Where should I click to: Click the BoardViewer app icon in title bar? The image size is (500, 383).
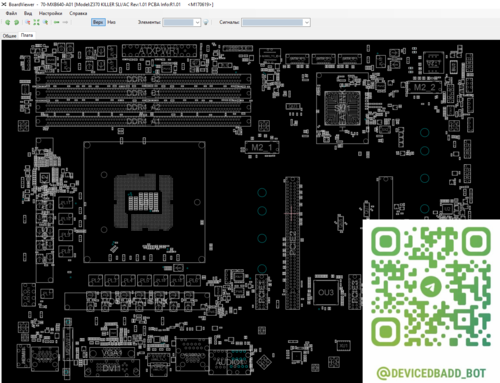[4, 4]
